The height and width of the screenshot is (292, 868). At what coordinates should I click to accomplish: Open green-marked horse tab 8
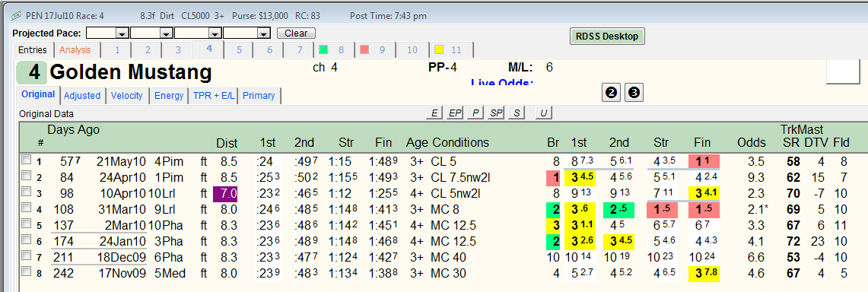[x=334, y=49]
